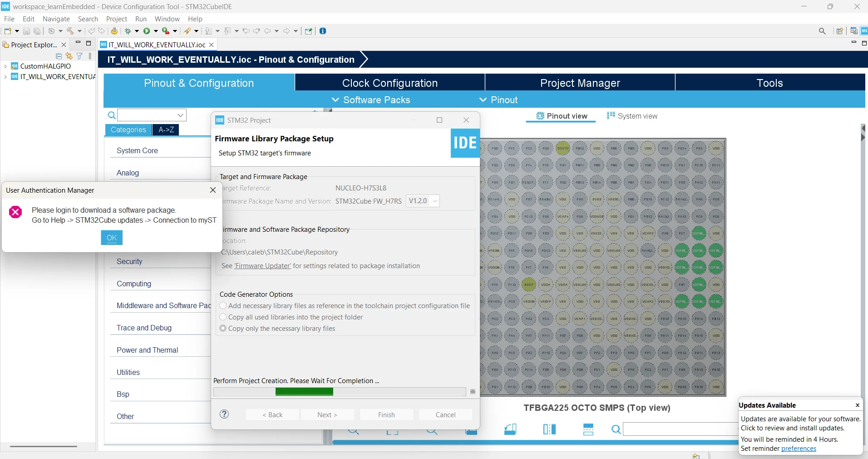This screenshot has width=868, height=459.
Task: Open the 'Firmware Updater' link
Action: click(x=262, y=266)
